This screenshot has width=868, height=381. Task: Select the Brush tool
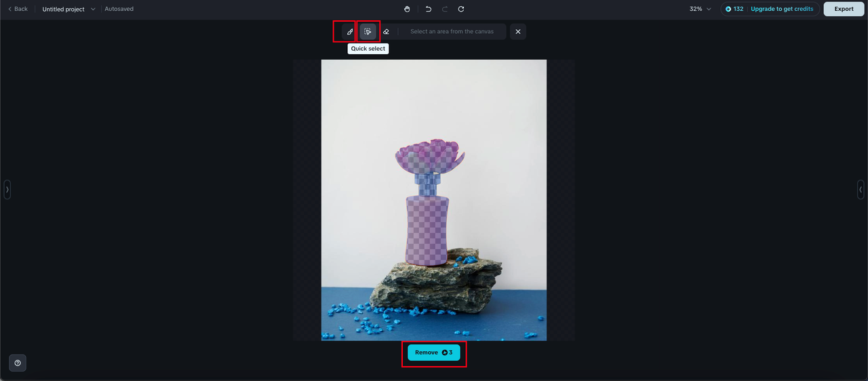coord(350,32)
